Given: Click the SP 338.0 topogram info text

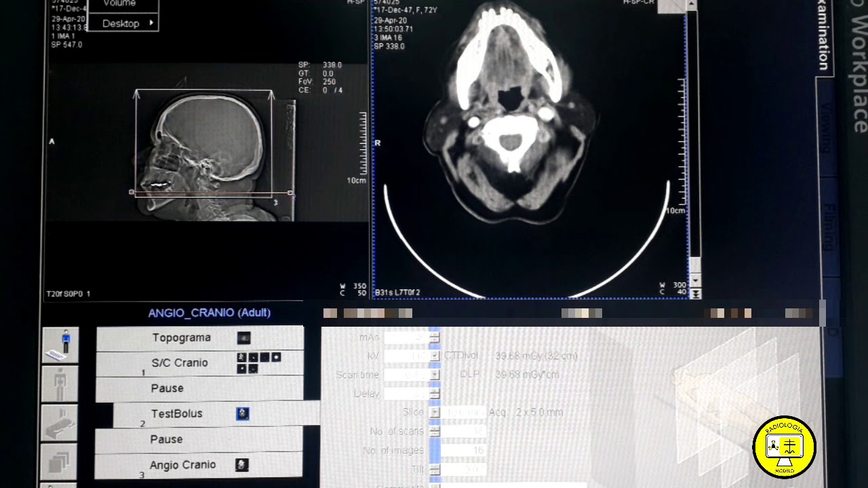Looking at the screenshot, I should point(320,65).
